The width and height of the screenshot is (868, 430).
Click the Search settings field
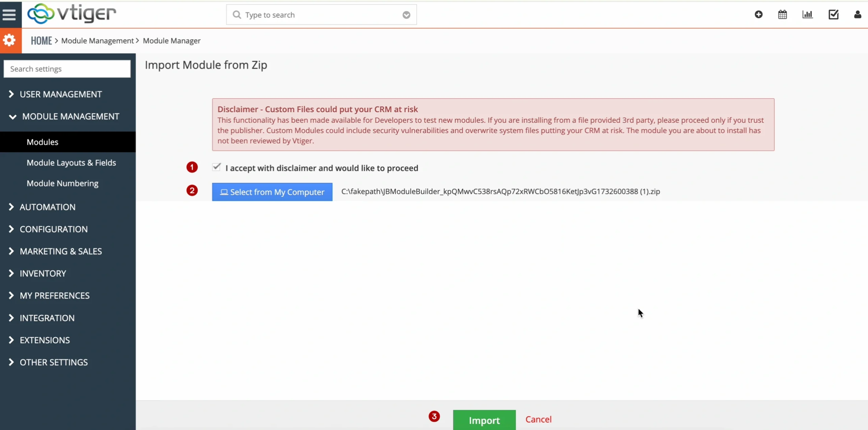(x=67, y=69)
